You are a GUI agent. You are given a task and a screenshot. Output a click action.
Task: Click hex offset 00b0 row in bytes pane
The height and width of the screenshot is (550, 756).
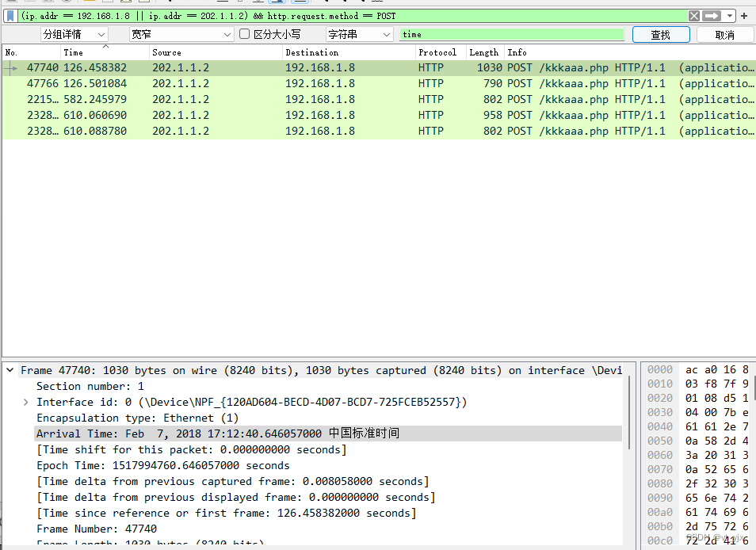[698, 526]
